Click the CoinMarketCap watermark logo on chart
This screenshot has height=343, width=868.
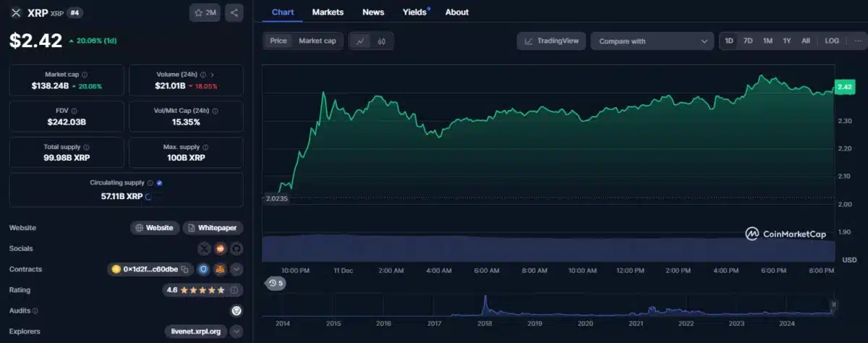786,234
